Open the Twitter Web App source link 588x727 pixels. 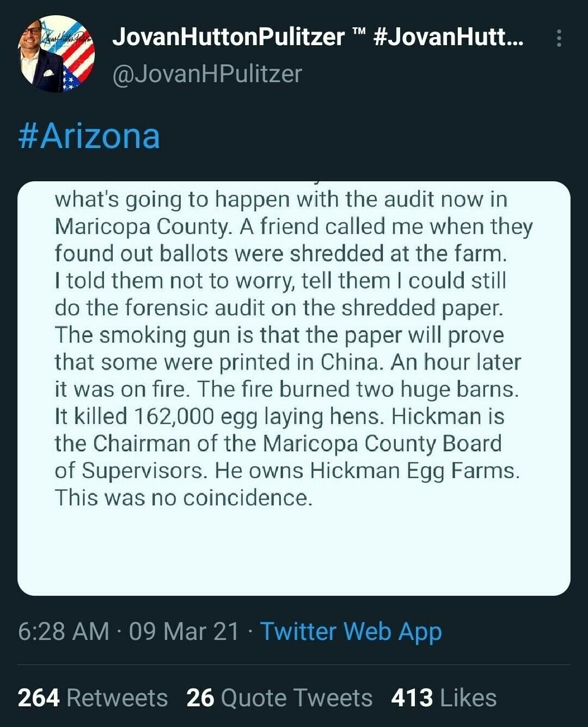[x=351, y=632]
